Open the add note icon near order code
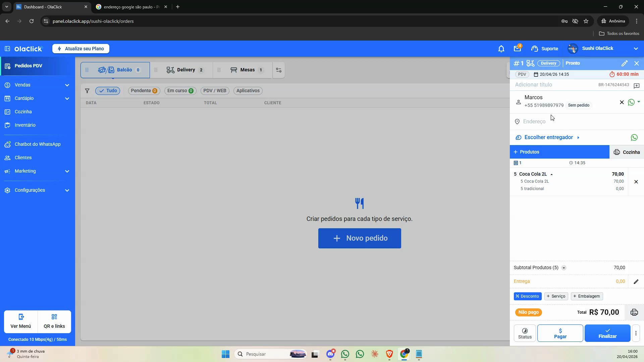This screenshot has height=362, width=644. click(637, 85)
